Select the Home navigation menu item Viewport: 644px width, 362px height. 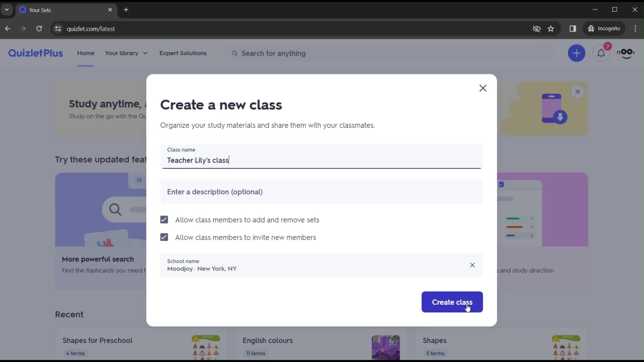pos(86,53)
